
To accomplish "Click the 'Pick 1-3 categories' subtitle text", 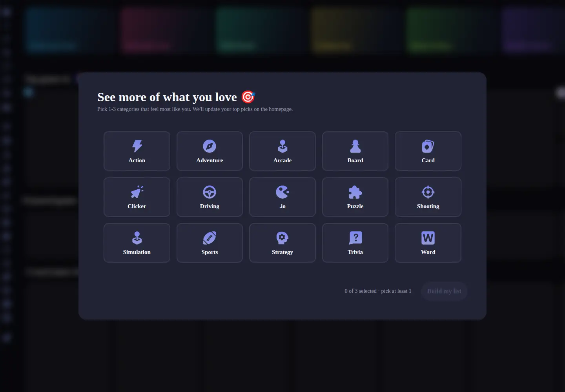I will [195, 109].
